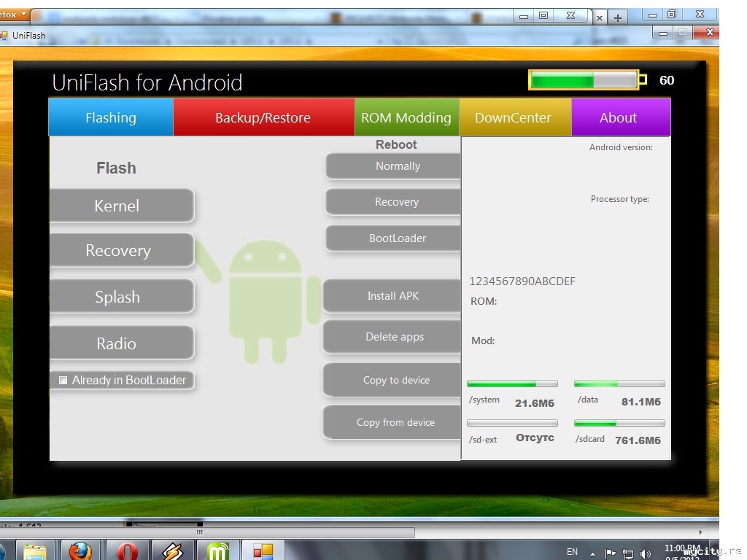Click the Processor type label
This screenshot has width=747, height=560.
(x=620, y=199)
